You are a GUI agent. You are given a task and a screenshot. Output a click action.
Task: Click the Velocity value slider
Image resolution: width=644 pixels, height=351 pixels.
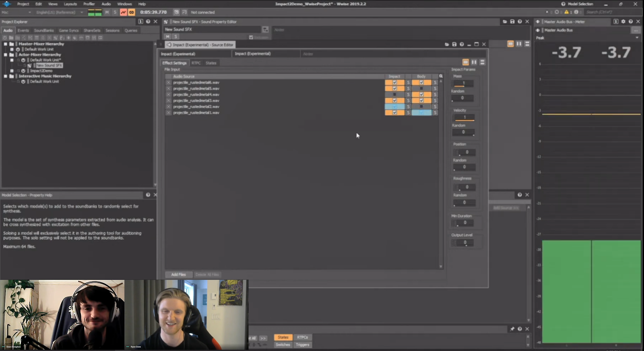464,118
